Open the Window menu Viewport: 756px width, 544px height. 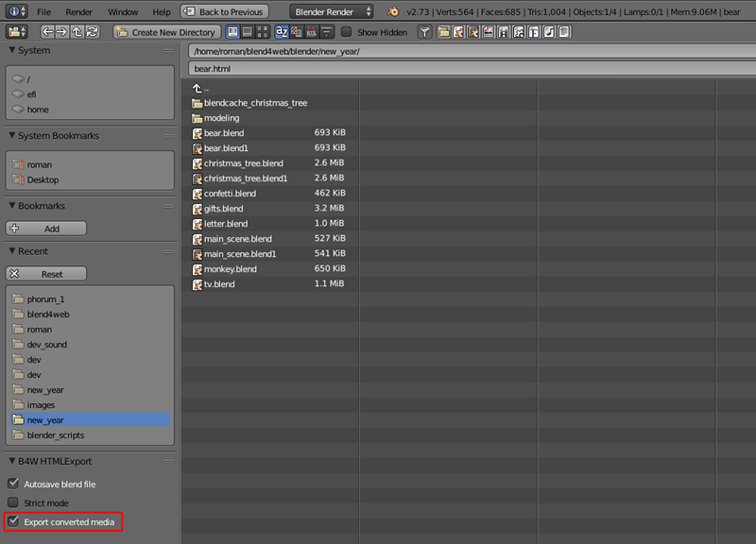(x=122, y=12)
